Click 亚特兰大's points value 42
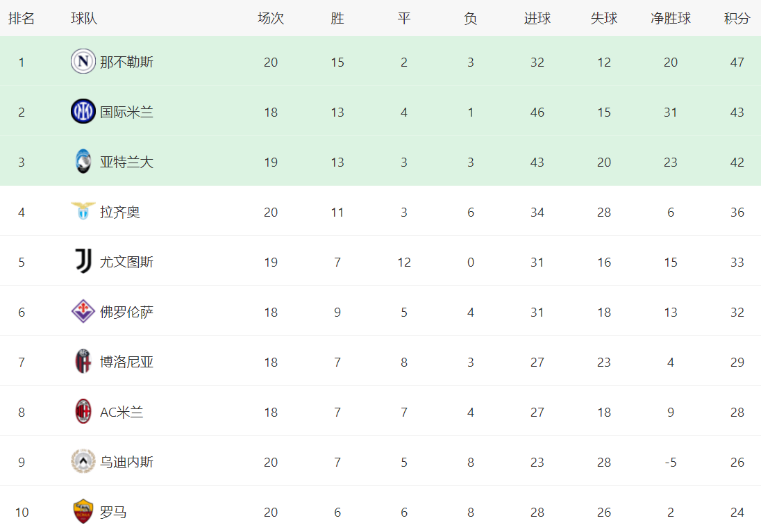The height and width of the screenshot is (532, 761). tap(737, 163)
